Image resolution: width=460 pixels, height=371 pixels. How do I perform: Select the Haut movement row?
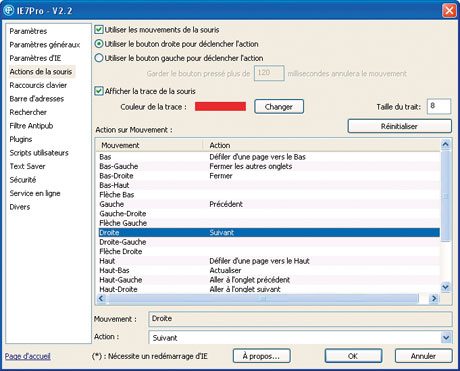pyautogui.click(x=269, y=261)
